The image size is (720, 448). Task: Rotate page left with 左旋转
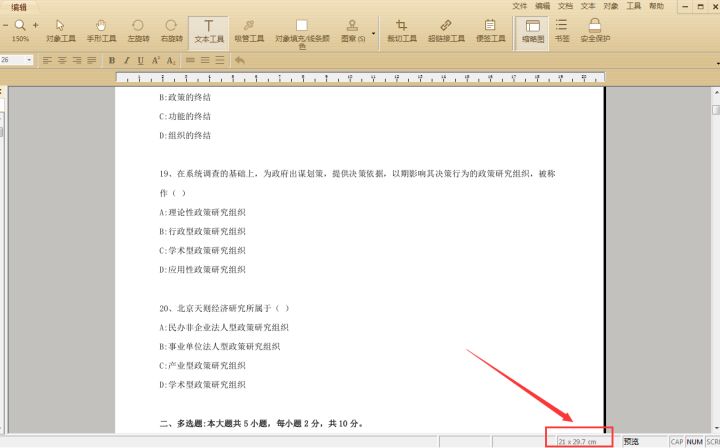tap(138, 31)
